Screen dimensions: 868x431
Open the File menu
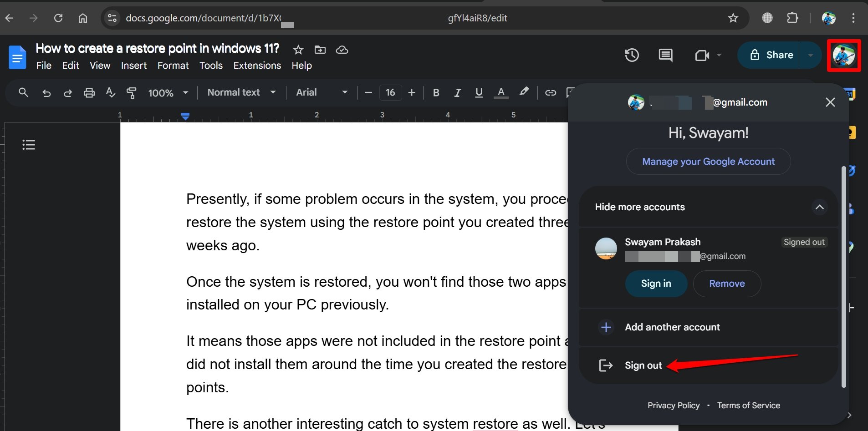pyautogui.click(x=44, y=66)
